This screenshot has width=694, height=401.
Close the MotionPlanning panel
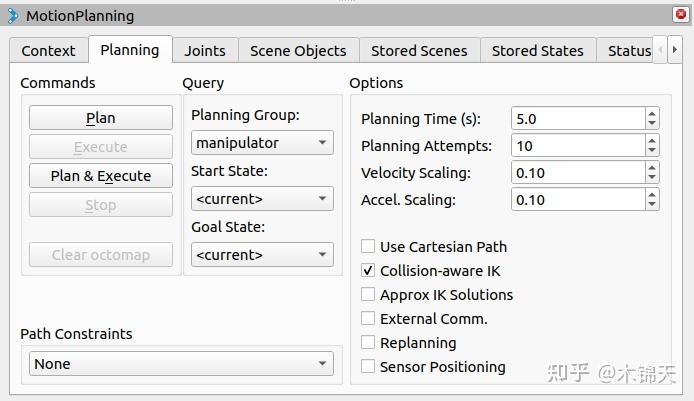click(x=681, y=15)
